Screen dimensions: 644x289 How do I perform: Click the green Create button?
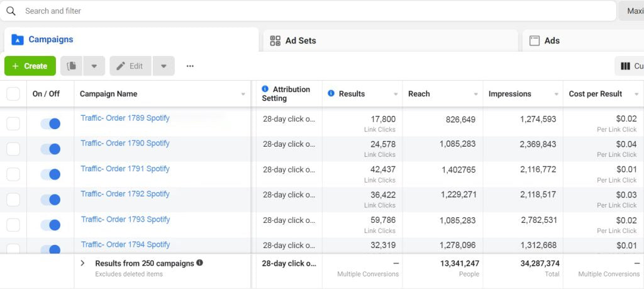click(x=30, y=66)
